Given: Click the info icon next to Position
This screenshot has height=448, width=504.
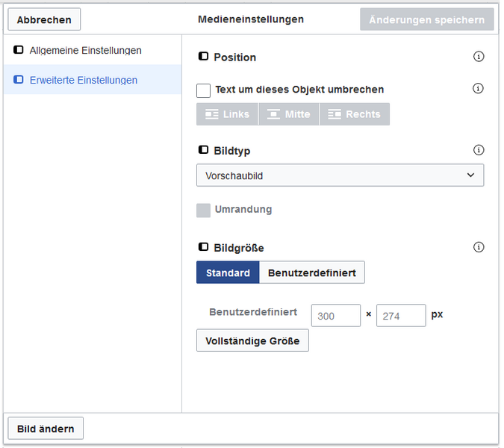Looking at the screenshot, I should 479,57.
